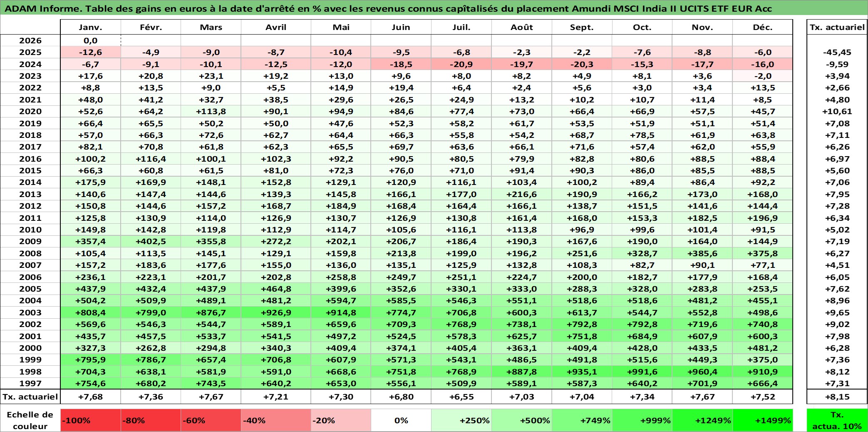Viewport: 868px width, 432px height.
Task: Click the 2026 January value 0,0
Action: point(91,40)
